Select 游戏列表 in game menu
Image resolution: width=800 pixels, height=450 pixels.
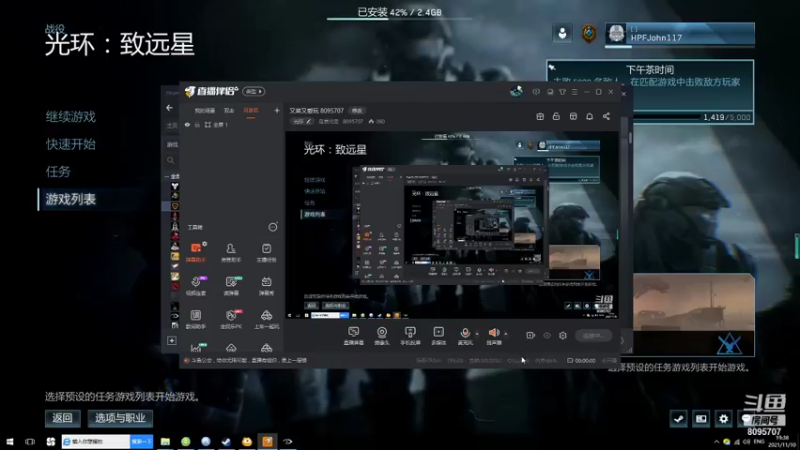[71, 199]
